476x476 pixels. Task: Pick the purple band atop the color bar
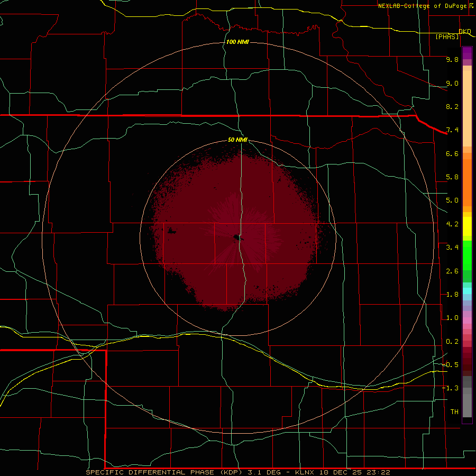coord(467,53)
